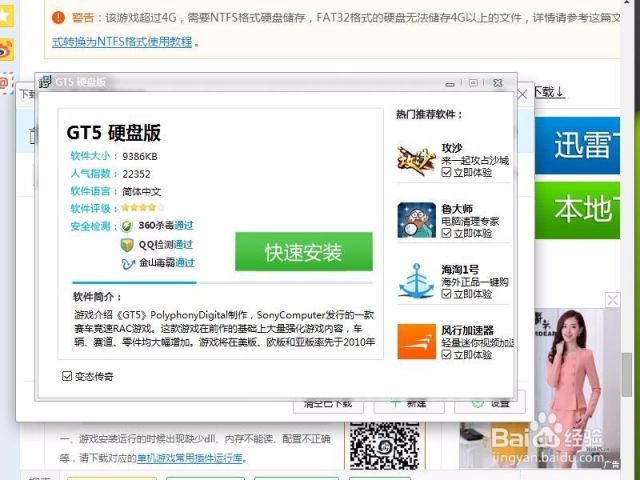Screen dimensions: 640x480
Task: Click the 风行加速器 software title
Action: coord(468,330)
